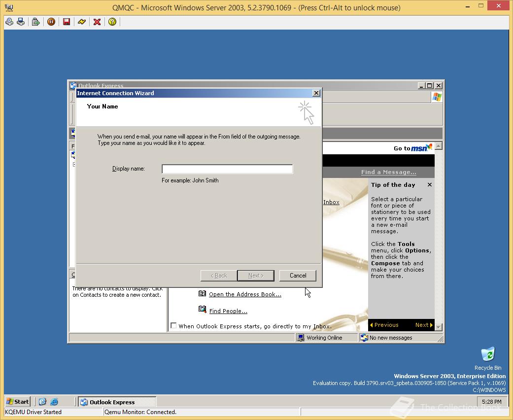
Task: Click the yellow lightning bolt toolbar icon
Action: (82, 22)
